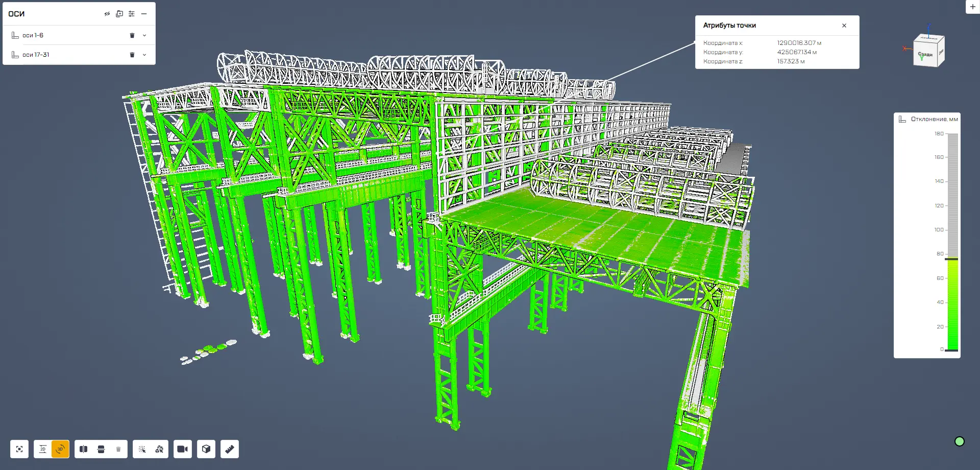The image size is (980, 470).
Task: Open axes panel filter settings
Action: click(132, 14)
